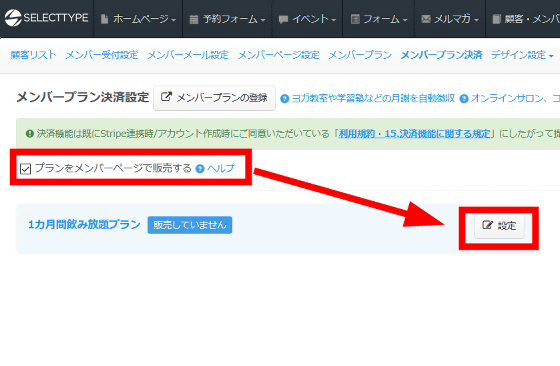The width and height of the screenshot is (560, 366).
Task: Click the 販売していません status badge
Action: pyautogui.click(x=190, y=225)
